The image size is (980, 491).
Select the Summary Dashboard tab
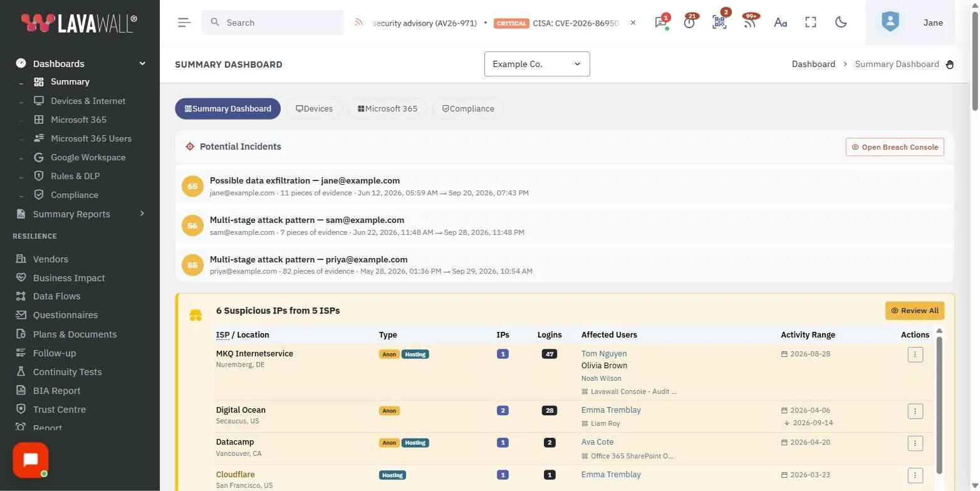point(228,108)
